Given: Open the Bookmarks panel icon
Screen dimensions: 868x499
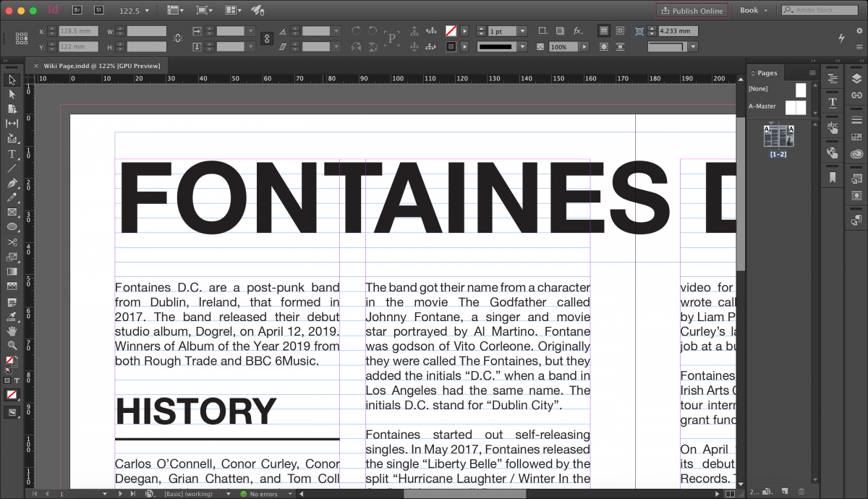Looking at the screenshot, I should pyautogui.click(x=833, y=177).
